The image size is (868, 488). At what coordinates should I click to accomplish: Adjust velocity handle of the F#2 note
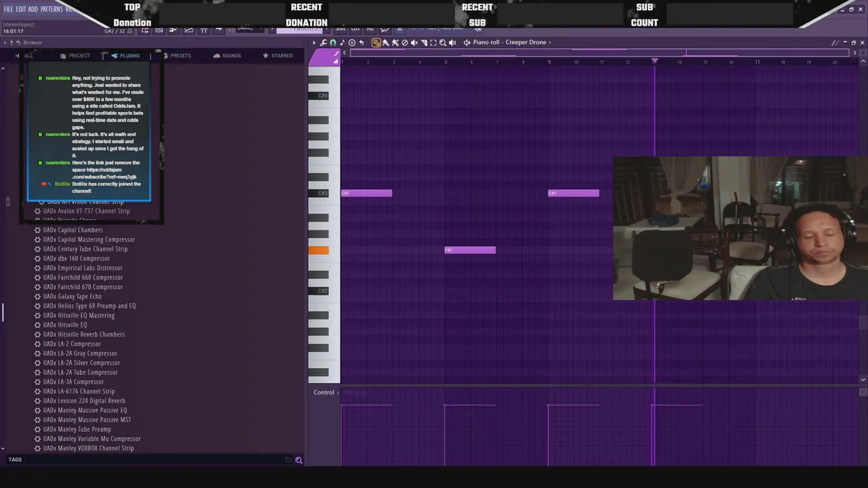[x=445, y=405]
